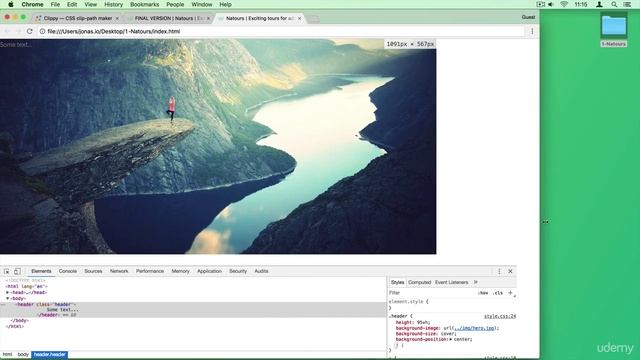Focus the Styles Filter input field

coord(432,293)
